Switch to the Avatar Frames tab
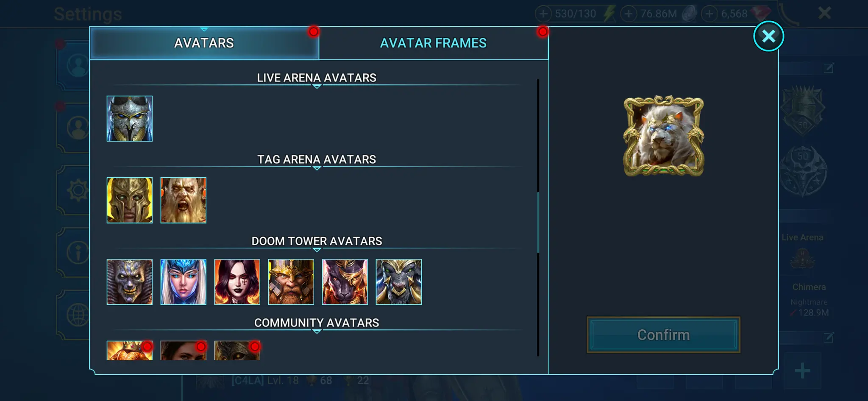Viewport: 868px width, 401px height. 434,43
